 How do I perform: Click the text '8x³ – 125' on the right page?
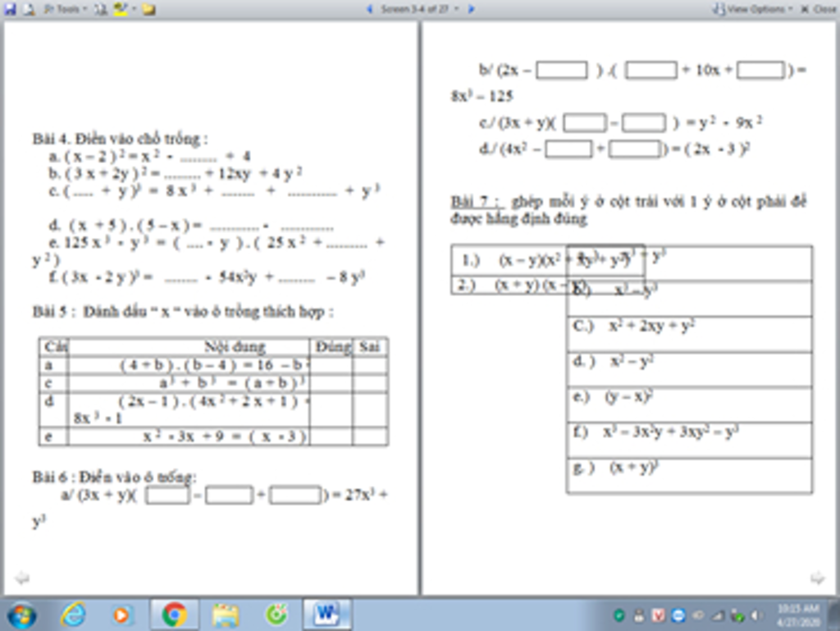pos(482,97)
